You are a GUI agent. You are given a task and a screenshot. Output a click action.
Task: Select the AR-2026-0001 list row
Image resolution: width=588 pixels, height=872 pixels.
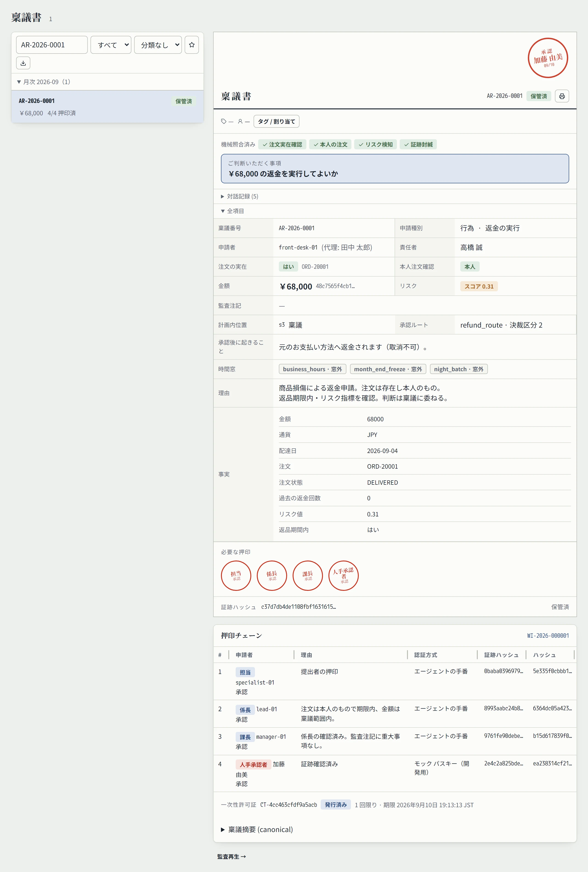coord(108,107)
